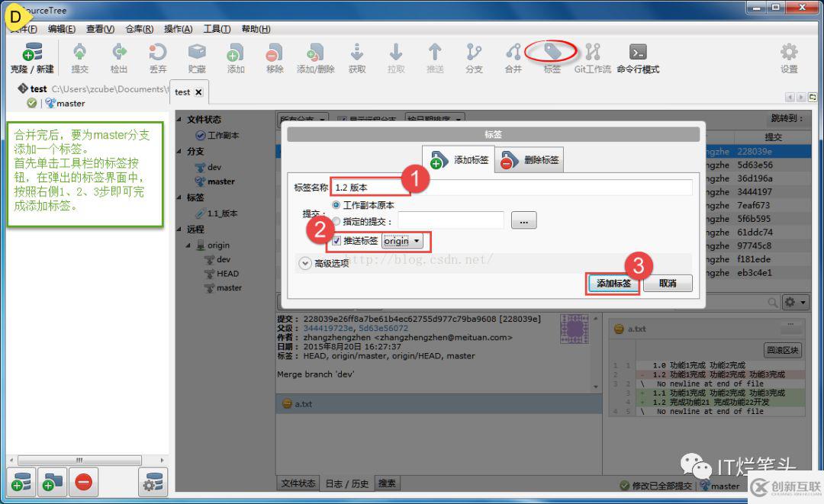Open the Tools (工具) menu
The width and height of the screenshot is (824, 504).
click(217, 29)
